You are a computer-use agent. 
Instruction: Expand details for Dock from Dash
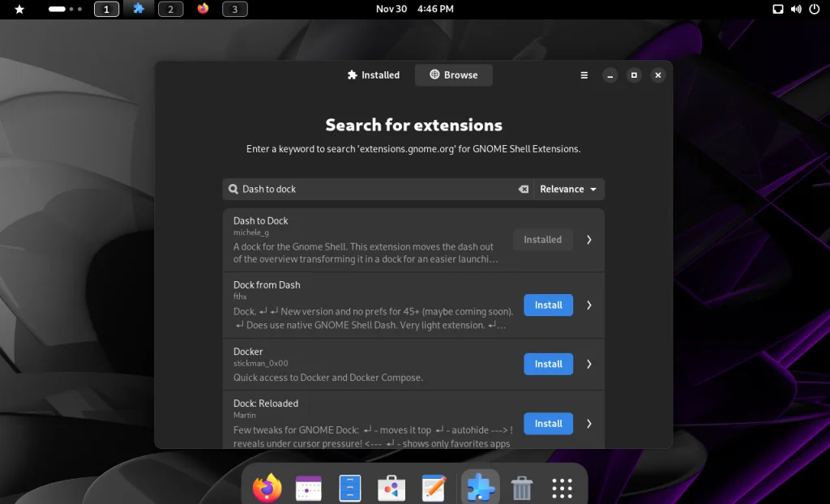(x=589, y=305)
